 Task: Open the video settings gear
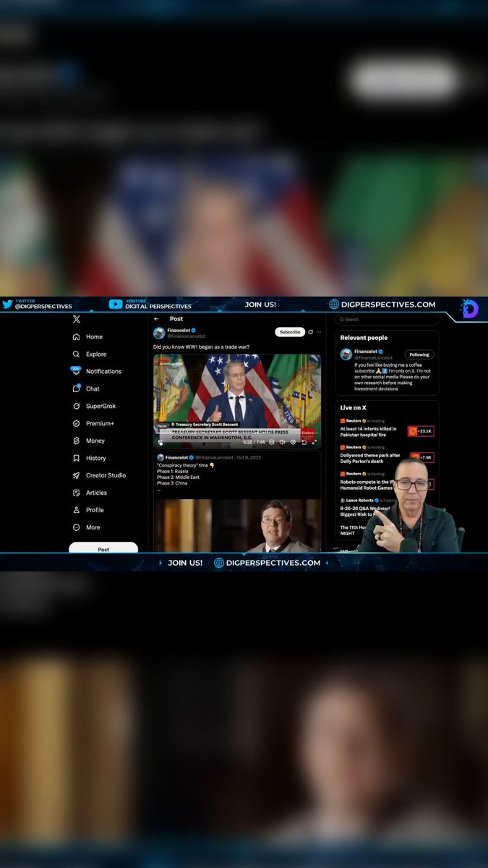point(293,442)
